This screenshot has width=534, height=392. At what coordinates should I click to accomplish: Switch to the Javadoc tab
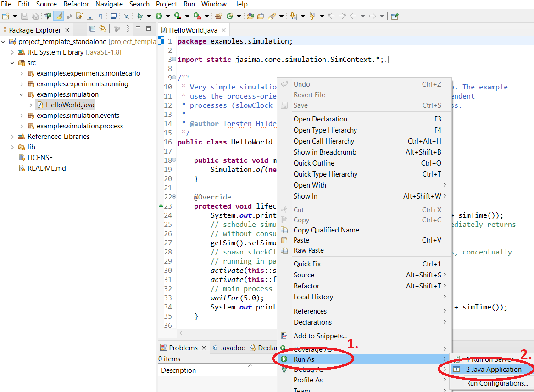pos(232,348)
